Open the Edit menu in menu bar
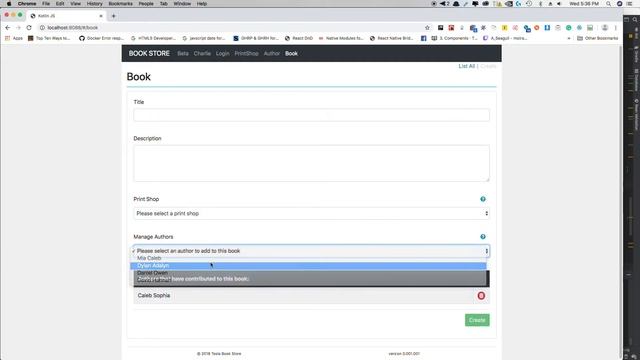This screenshot has width=640, height=360. coord(60,4)
